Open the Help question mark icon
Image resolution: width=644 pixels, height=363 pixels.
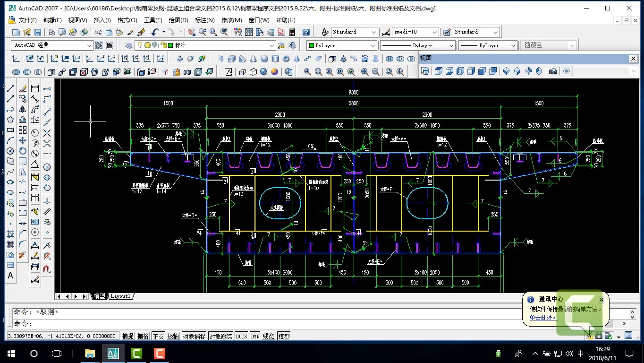pos(306,32)
